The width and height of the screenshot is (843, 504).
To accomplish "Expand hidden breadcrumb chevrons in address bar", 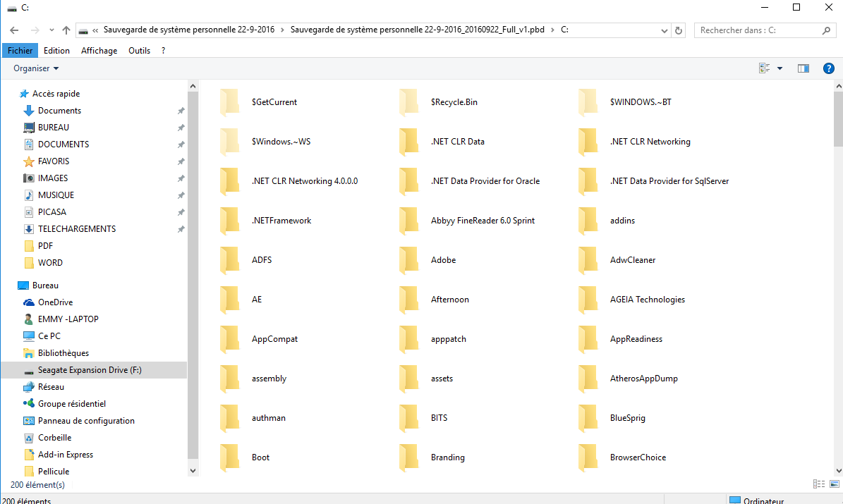I will click(95, 30).
